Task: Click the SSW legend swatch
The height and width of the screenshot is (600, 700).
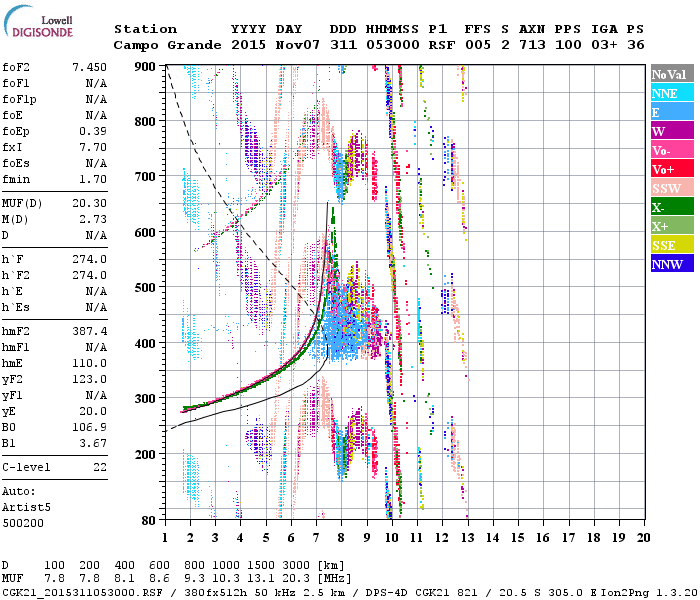Action: tap(672, 188)
